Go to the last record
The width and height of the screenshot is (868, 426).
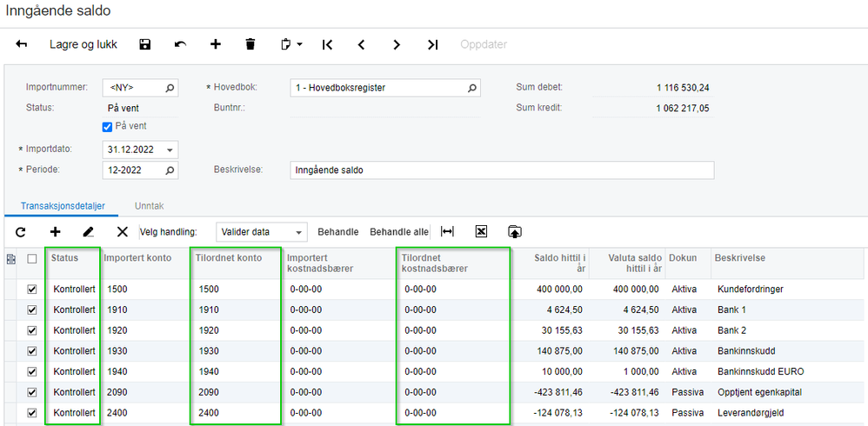pyautogui.click(x=433, y=45)
